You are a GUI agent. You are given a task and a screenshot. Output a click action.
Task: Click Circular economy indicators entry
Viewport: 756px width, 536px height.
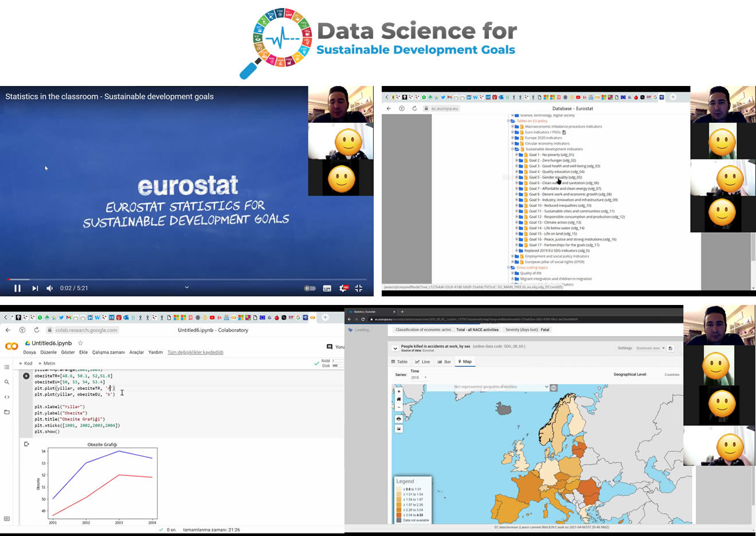coord(547,143)
